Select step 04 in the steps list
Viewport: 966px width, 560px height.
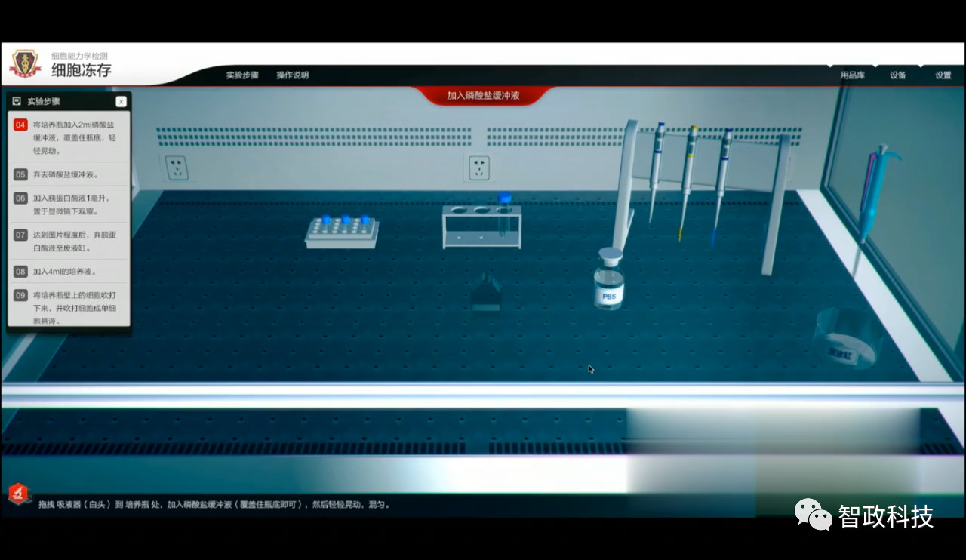69,137
